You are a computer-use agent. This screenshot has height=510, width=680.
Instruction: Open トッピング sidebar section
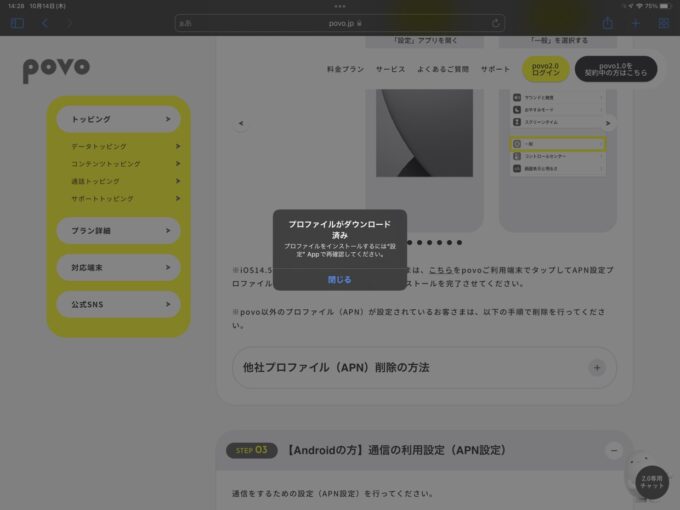(x=118, y=119)
